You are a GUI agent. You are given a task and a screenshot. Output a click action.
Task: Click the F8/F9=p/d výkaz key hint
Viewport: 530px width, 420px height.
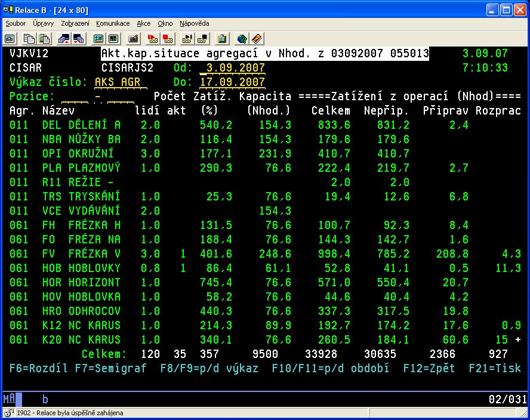point(209,368)
